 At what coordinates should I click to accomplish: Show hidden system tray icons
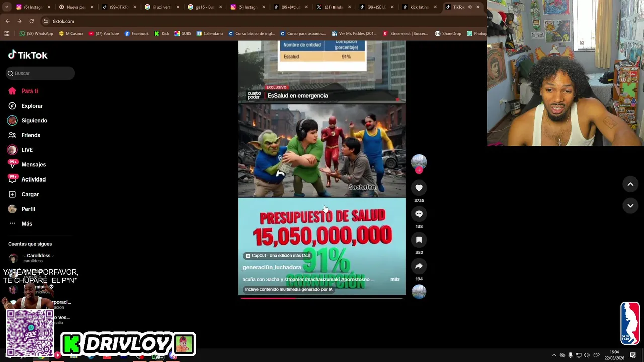554,355
